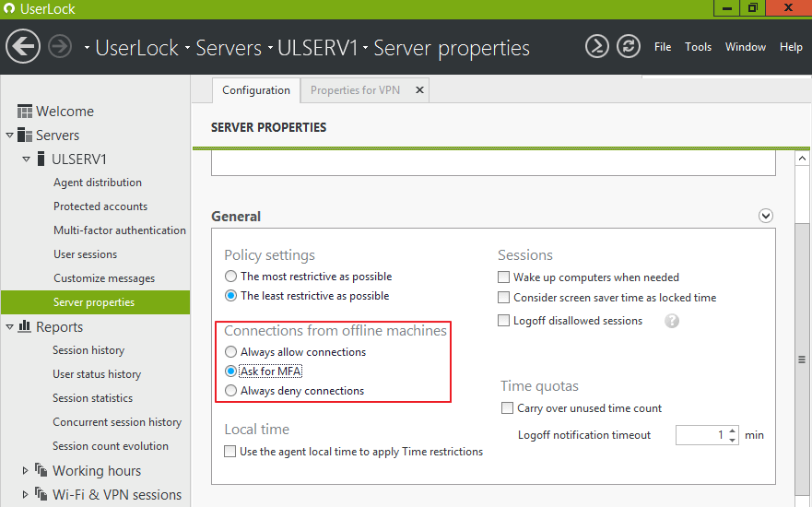Image resolution: width=812 pixels, height=507 pixels.
Task: Open the PowerShell console icon
Action: click(597, 47)
